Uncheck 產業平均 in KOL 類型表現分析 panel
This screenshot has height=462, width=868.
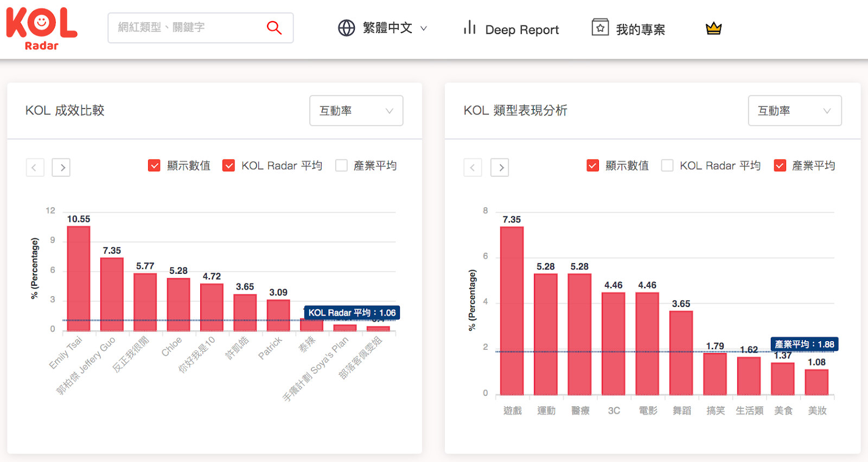(x=780, y=165)
